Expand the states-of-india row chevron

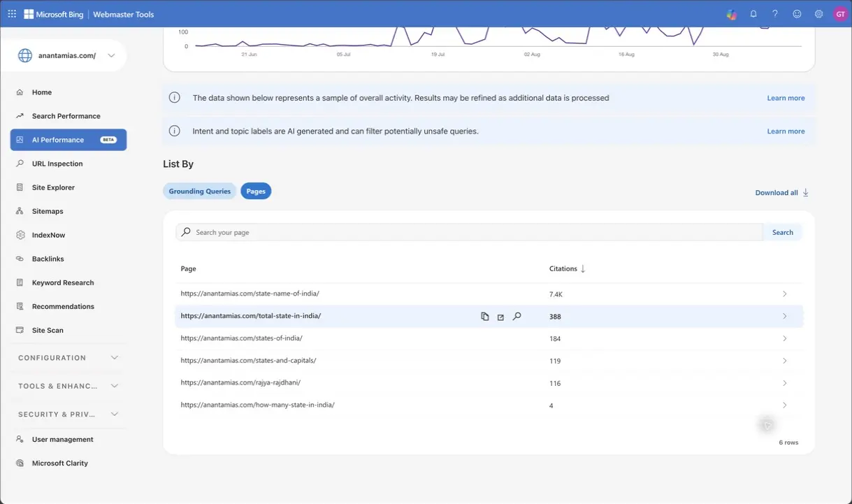[x=784, y=338]
